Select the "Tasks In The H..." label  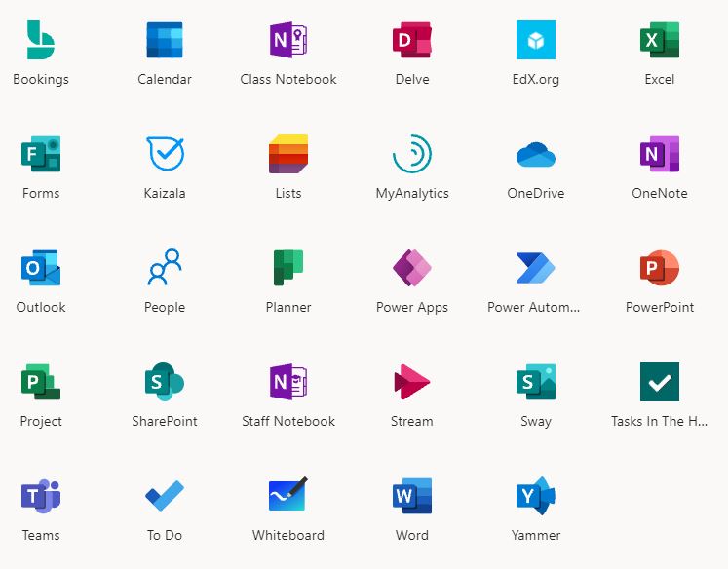[x=659, y=422]
